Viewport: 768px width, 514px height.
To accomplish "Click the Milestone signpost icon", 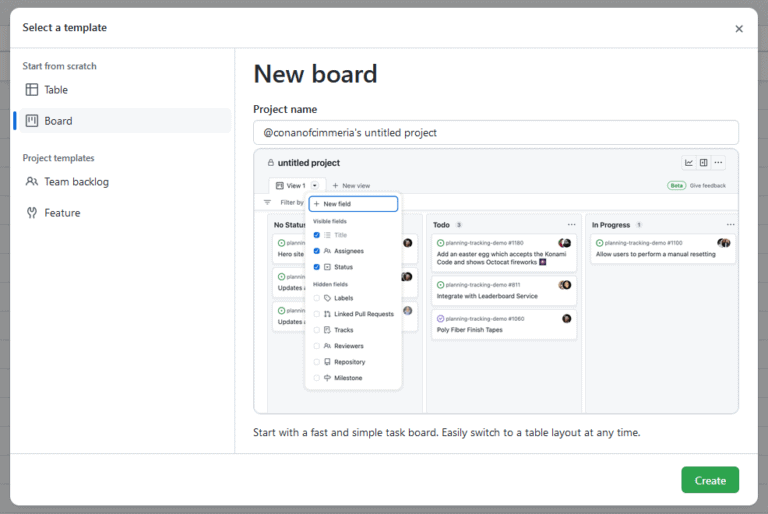I will point(327,378).
